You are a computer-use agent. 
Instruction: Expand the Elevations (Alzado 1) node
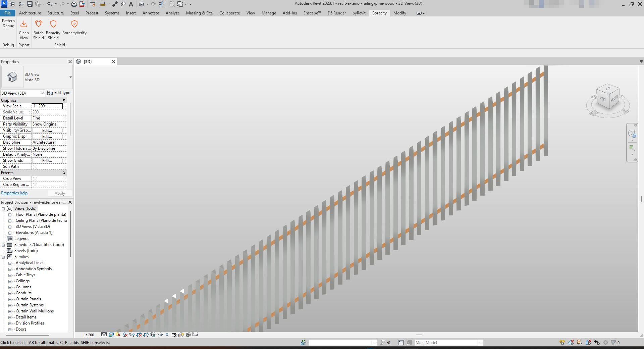[10, 233]
